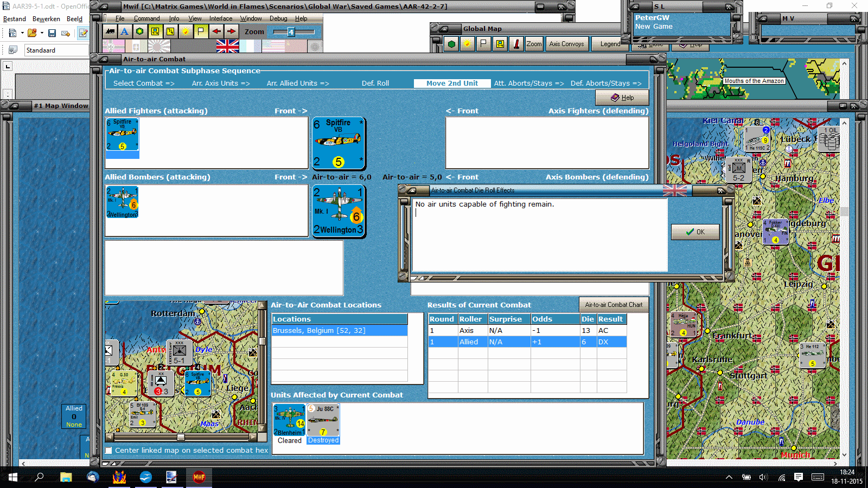Click the Mouths of the Amazon label
Image resolution: width=868 pixels, height=488 pixels.
[754, 81]
